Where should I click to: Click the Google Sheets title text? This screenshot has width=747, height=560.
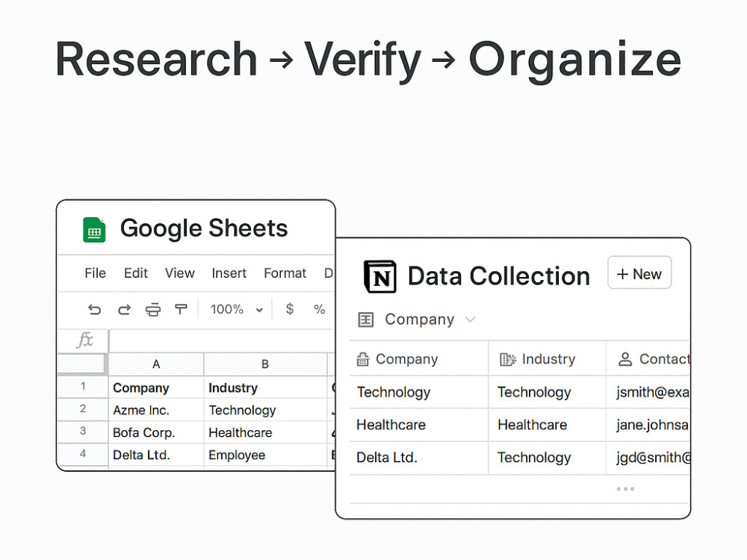pyautogui.click(x=204, y=228)
